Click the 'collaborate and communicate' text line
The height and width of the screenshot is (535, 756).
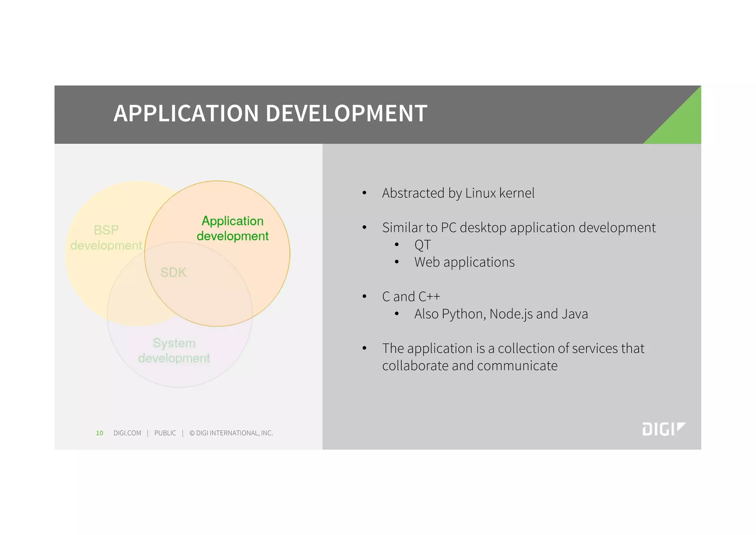pos(470,366)
